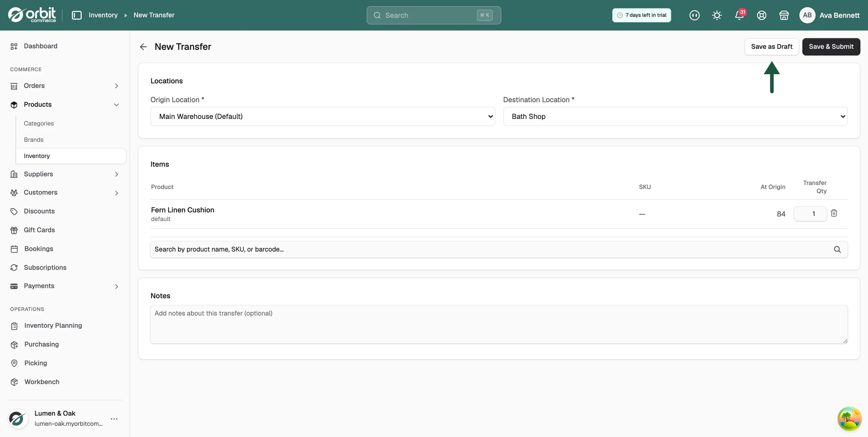Click into the Notes text area
This screenshot has width=868, height=437.
(x=499, y=325)
